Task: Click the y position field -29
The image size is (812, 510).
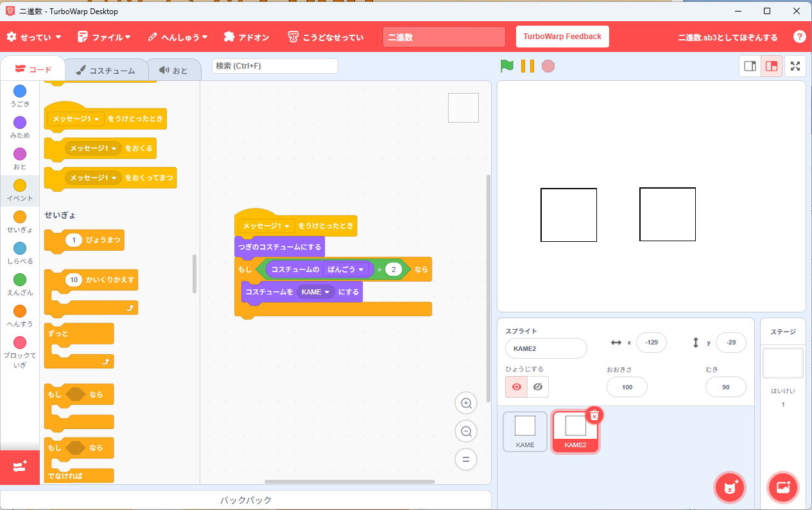Action: point(731,343)
